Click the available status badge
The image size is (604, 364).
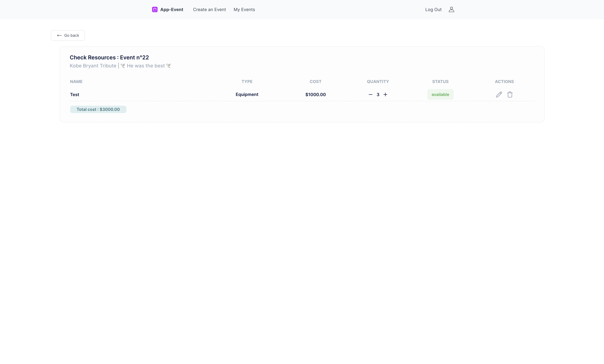440,95
